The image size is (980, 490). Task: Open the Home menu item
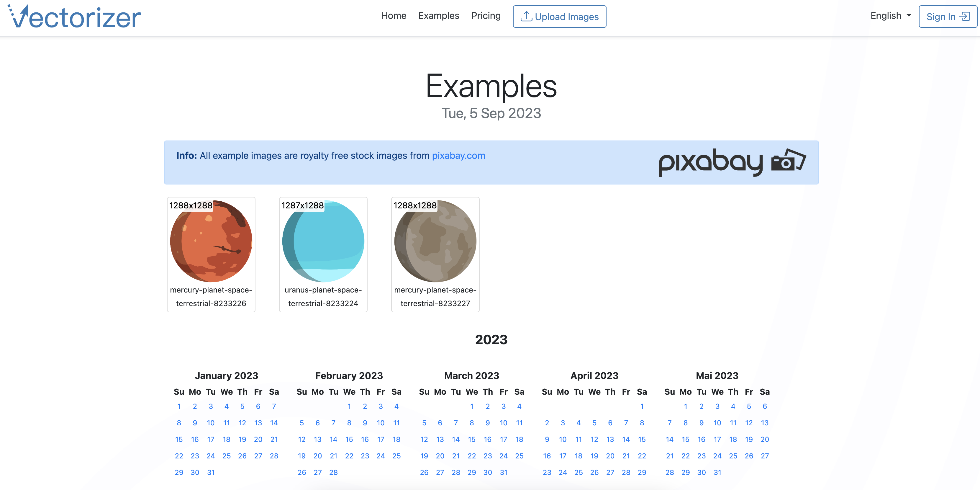pyautogui.click(x=393, y=16)
